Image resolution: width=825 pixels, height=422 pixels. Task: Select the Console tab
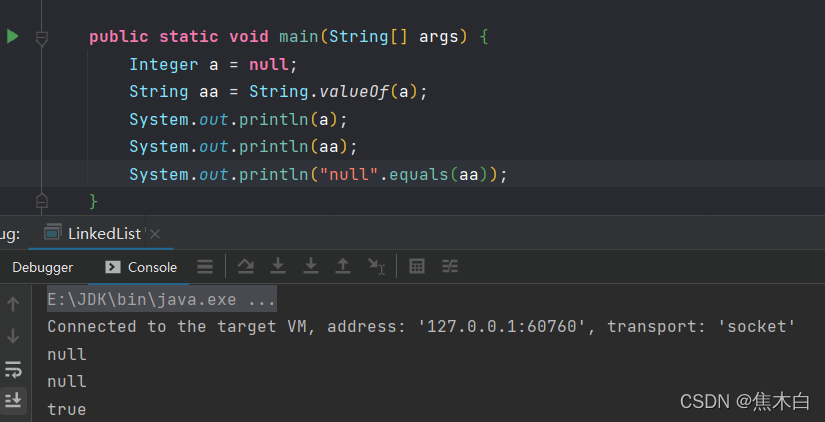click(141, 267)
